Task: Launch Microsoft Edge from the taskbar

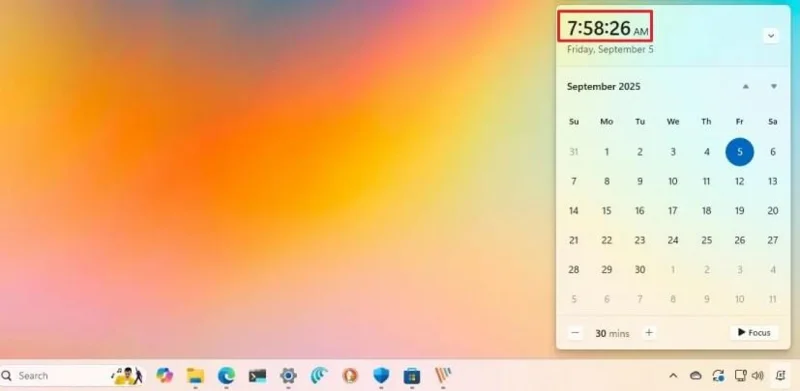Action: [x=227, y=376]
